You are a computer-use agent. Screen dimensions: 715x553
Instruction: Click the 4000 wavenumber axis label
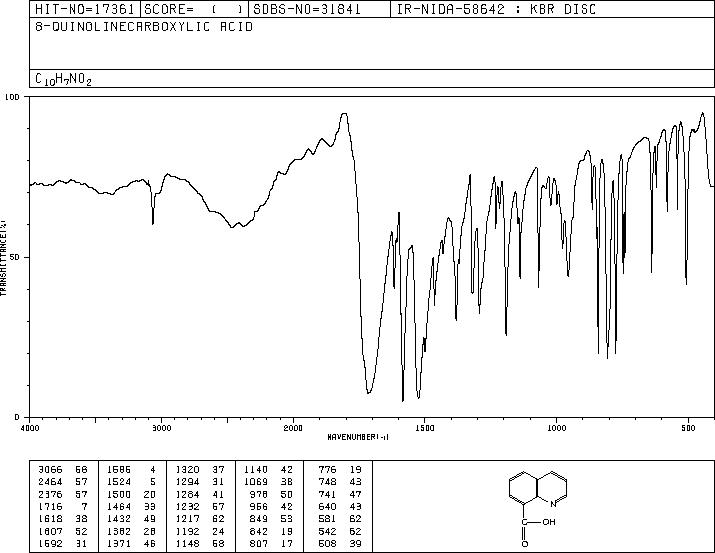(x=30, y=428)
